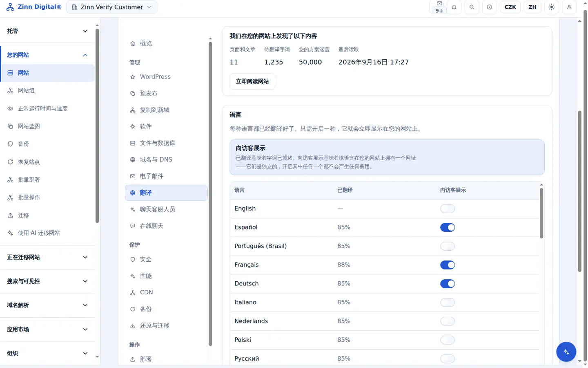This screenshot has width=588, height=368.
Task: Click the Zinn Digital logo
Action: pos(34,7)
